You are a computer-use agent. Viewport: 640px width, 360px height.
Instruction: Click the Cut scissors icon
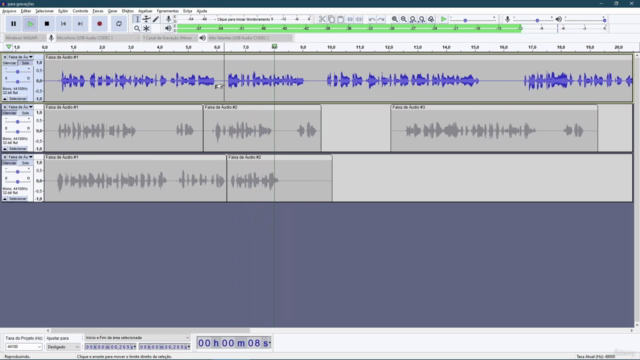pyautogui.click(x=322, y=19)
